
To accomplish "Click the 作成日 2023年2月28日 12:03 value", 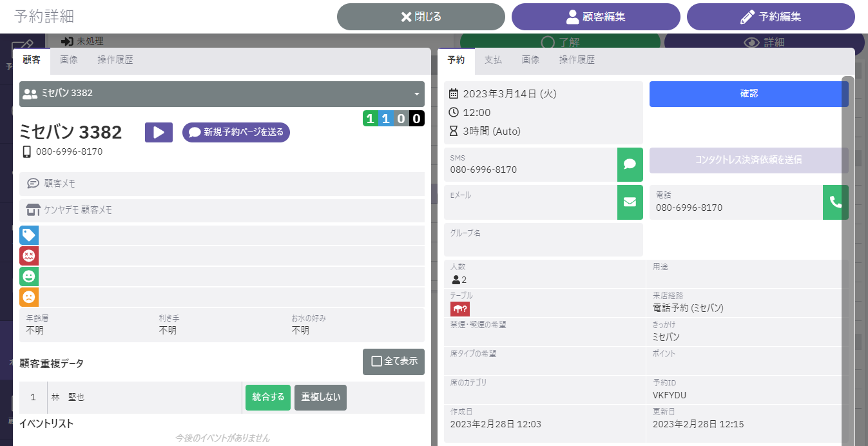I will pos(496,424).
